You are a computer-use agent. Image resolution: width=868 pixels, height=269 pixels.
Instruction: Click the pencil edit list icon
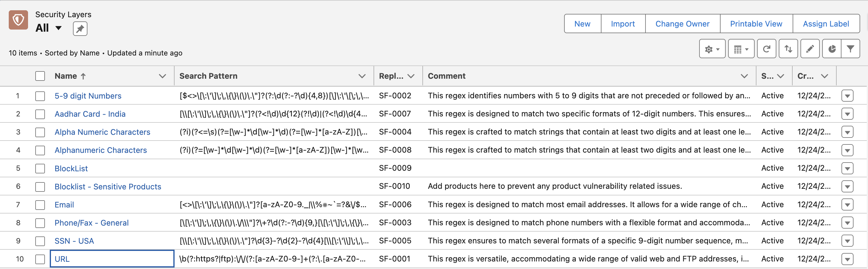pyautogui.click(x=810, y=49)
